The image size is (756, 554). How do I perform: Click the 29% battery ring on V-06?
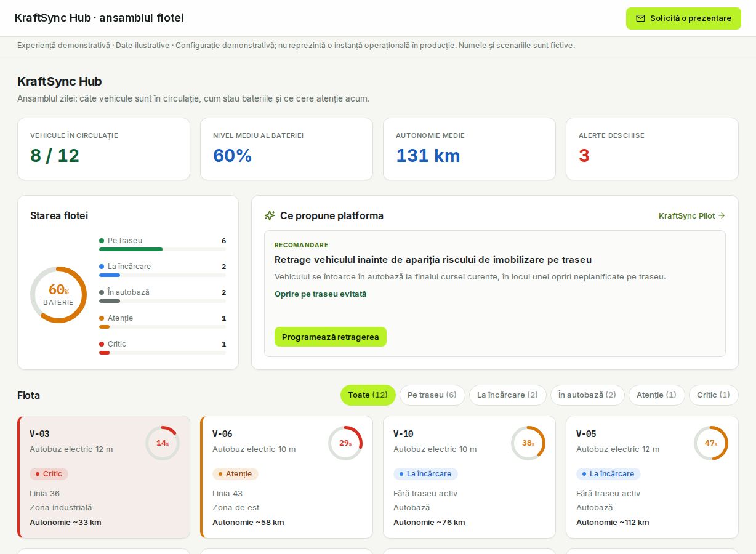coord(345,443)
